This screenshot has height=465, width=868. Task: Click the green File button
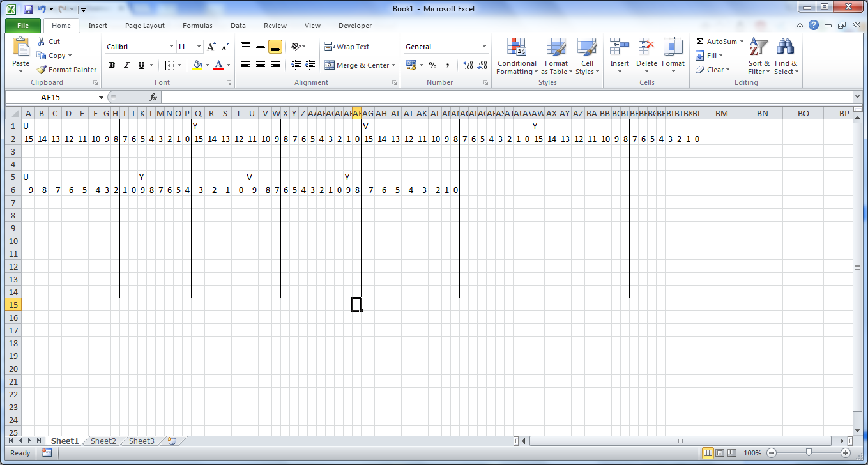(23, 26)
